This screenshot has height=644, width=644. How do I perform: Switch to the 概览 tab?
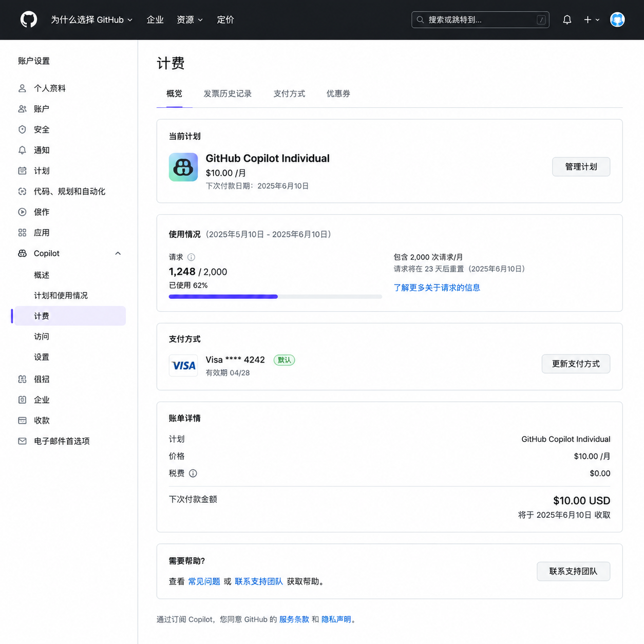pyautogui.click(x=174, y=93)
